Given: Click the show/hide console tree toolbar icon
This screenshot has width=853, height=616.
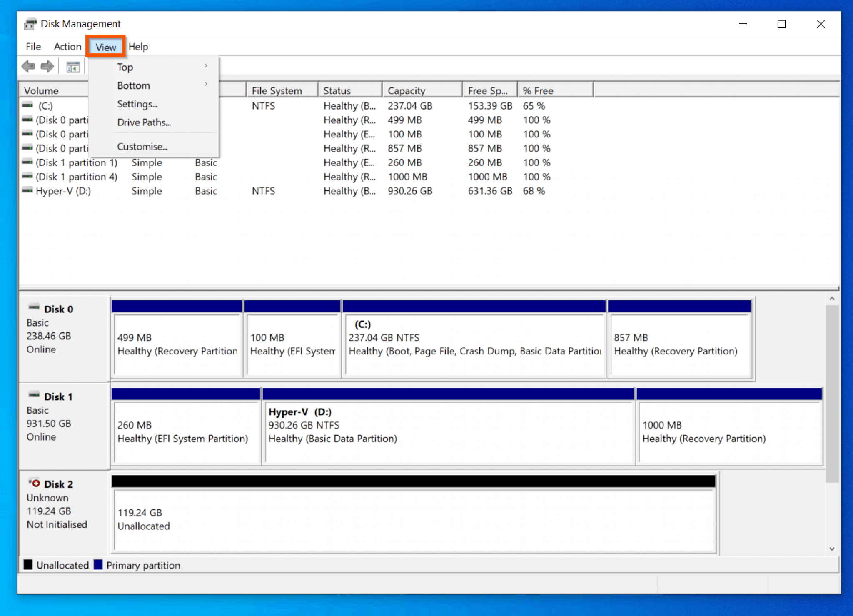Looking at the screenshot, I should [x=73, y=66].
